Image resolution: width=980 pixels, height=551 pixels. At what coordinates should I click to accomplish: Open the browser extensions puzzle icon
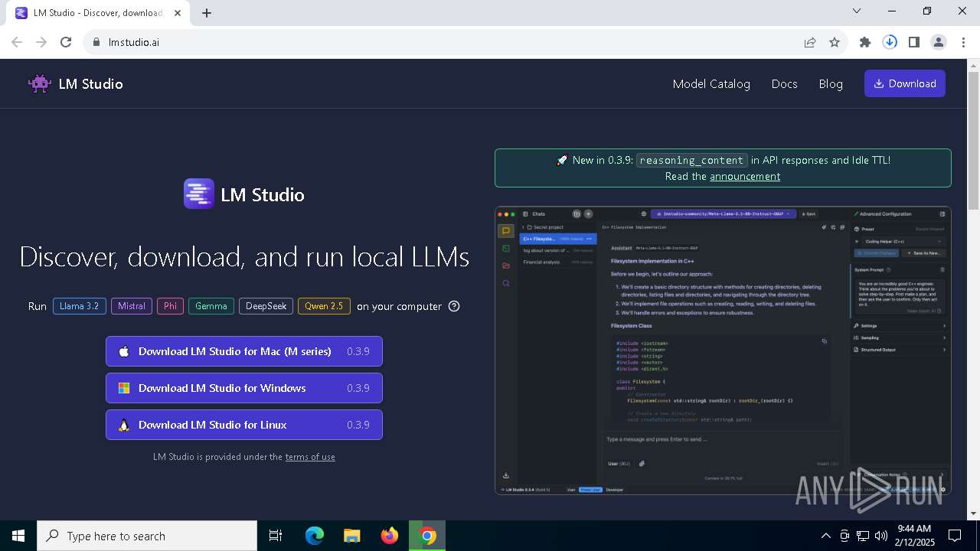coord(865,42)
